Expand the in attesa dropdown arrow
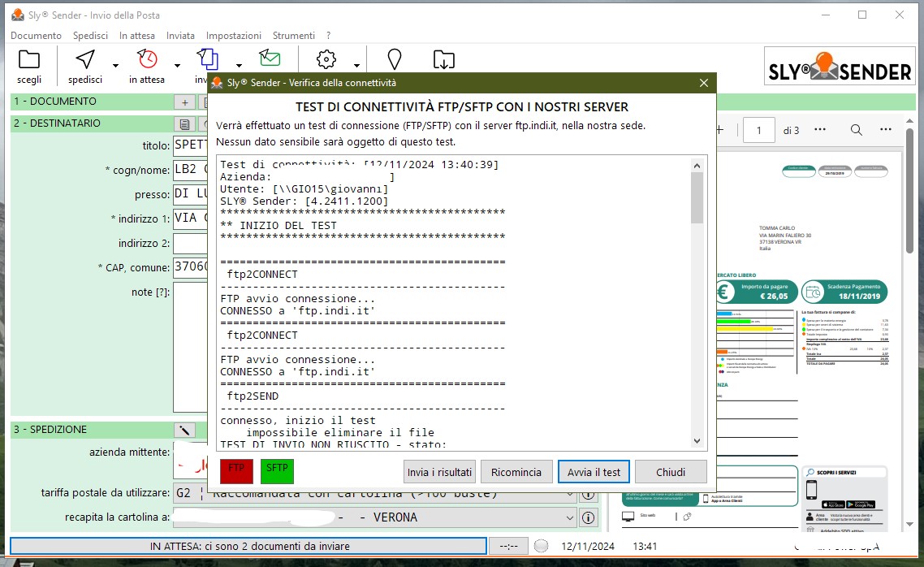Screen dimensions: 924x567 (177, 66)
